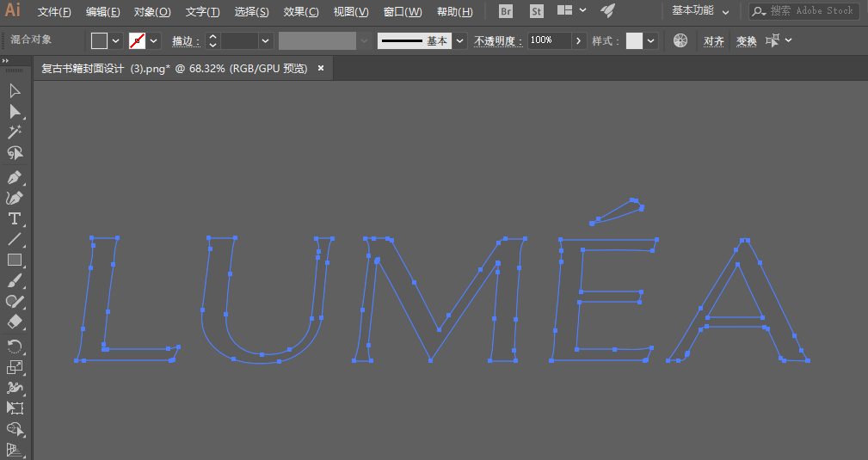This screenshot has width=868, height=460.
Task: Select the Direct Selection tool
Action: [x=15, y=112]
